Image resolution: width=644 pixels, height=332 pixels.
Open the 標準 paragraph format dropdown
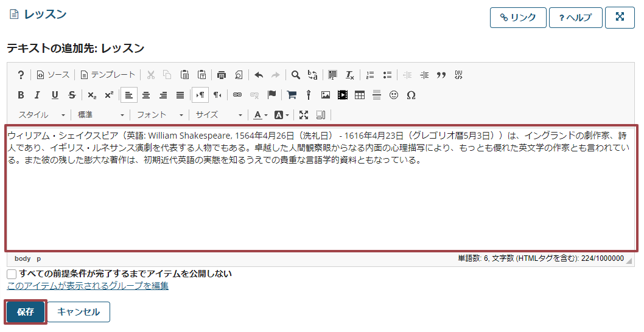tap(100, 115)
